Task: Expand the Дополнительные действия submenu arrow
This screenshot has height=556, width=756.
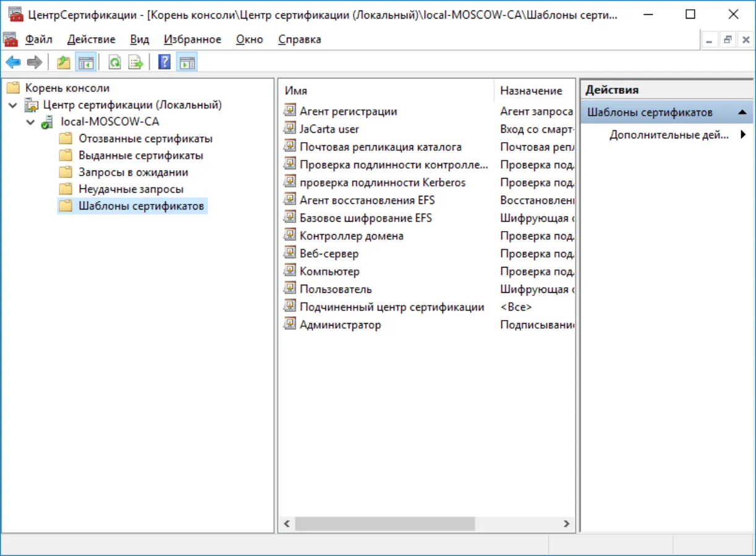Action: [x=744, y=135]
